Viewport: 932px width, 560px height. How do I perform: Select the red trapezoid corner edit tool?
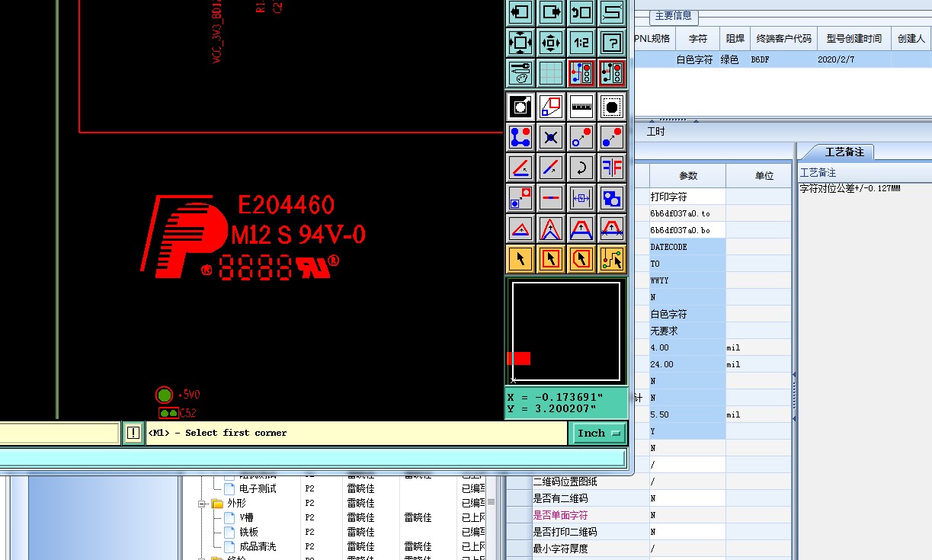pos(581,229)
